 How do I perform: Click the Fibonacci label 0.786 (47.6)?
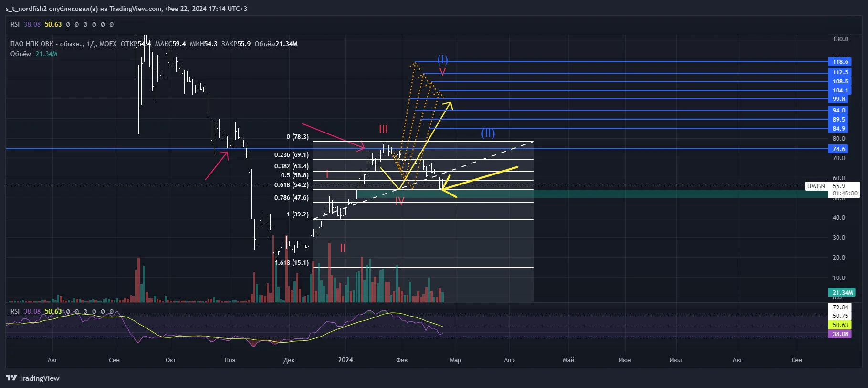tap(292, 198)
